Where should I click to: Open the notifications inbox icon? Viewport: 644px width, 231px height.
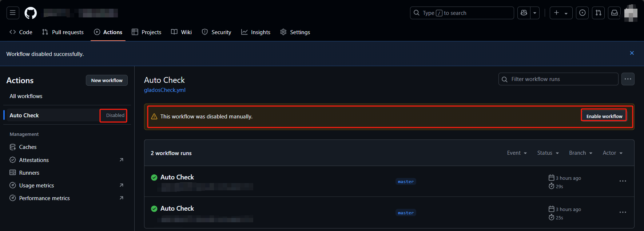(x=615, y=13)
